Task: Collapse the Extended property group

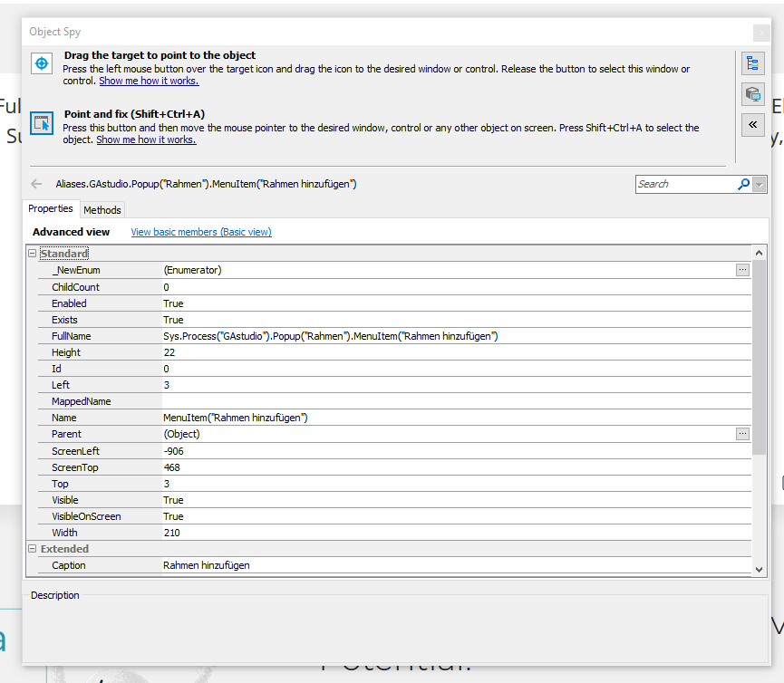Action: coord(33,549)
